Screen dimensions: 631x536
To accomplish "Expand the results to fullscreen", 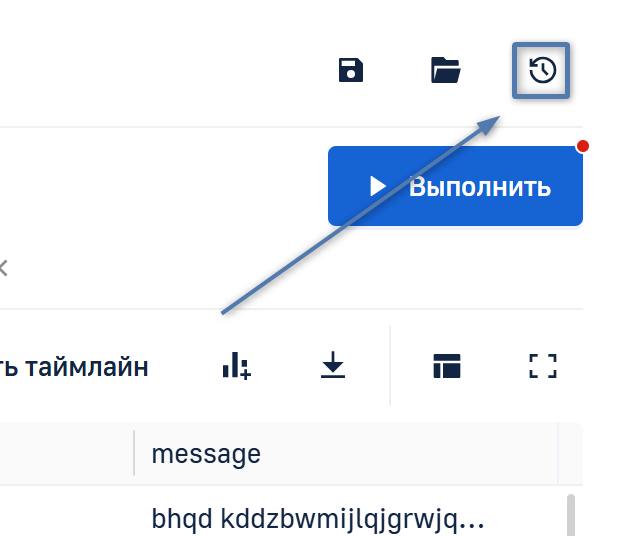I will coord(542,366).
